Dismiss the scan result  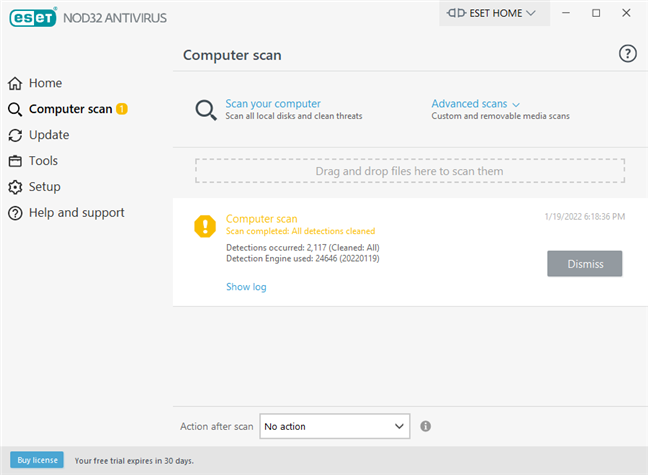tap(585, 263)
